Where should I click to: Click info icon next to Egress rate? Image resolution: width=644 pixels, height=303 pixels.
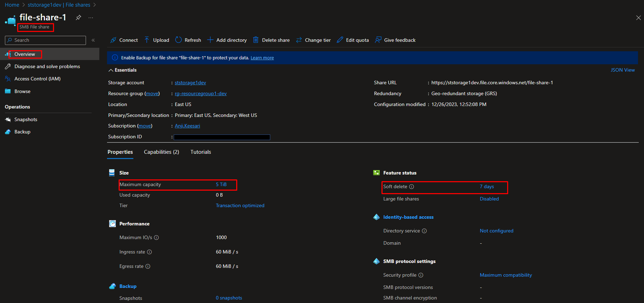click(148, 266)
